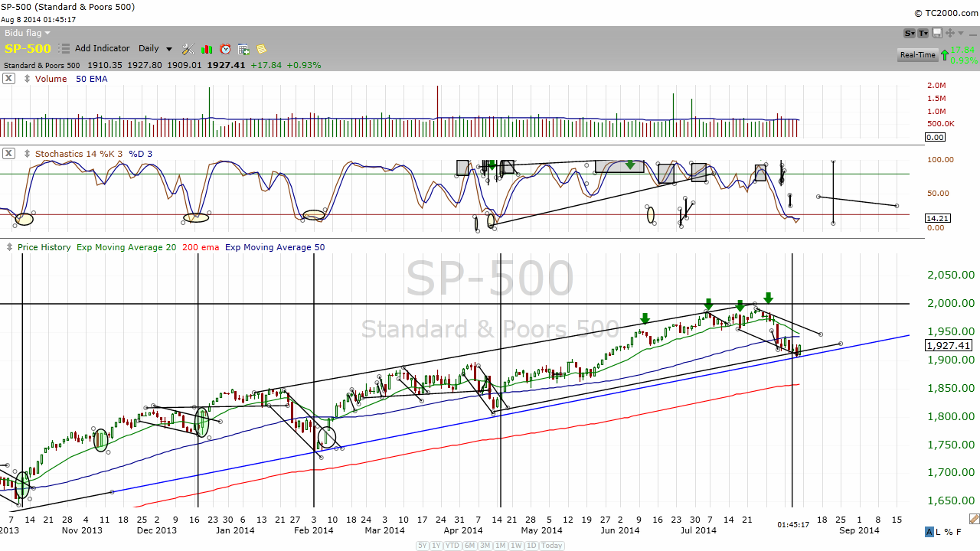This screenshot has width=980, height=551.
Task: Click the four-way move arrows icon
Action: point(949,33)
